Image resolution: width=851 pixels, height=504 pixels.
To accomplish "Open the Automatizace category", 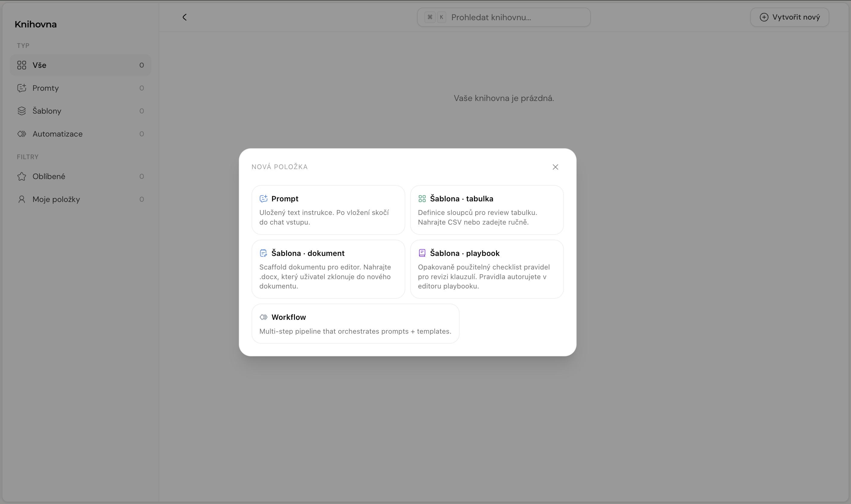I will click(81, 134).
